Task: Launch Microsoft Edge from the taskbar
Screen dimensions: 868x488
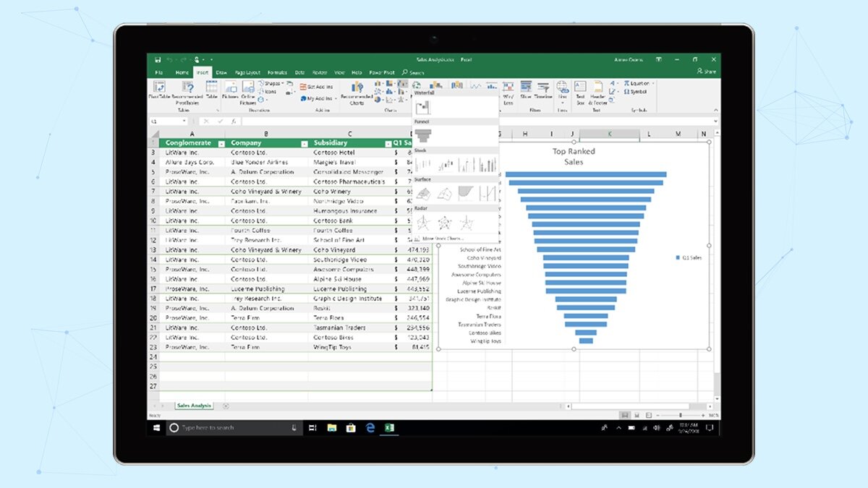Action: 370,428
